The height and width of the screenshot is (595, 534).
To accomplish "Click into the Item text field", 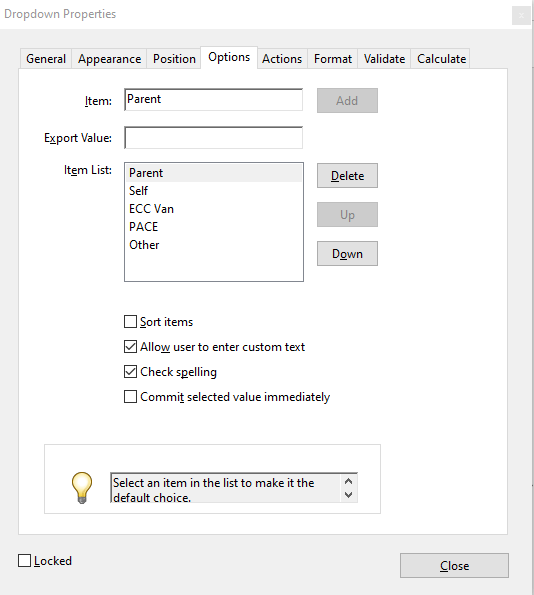I will click(x=213, y=99).
